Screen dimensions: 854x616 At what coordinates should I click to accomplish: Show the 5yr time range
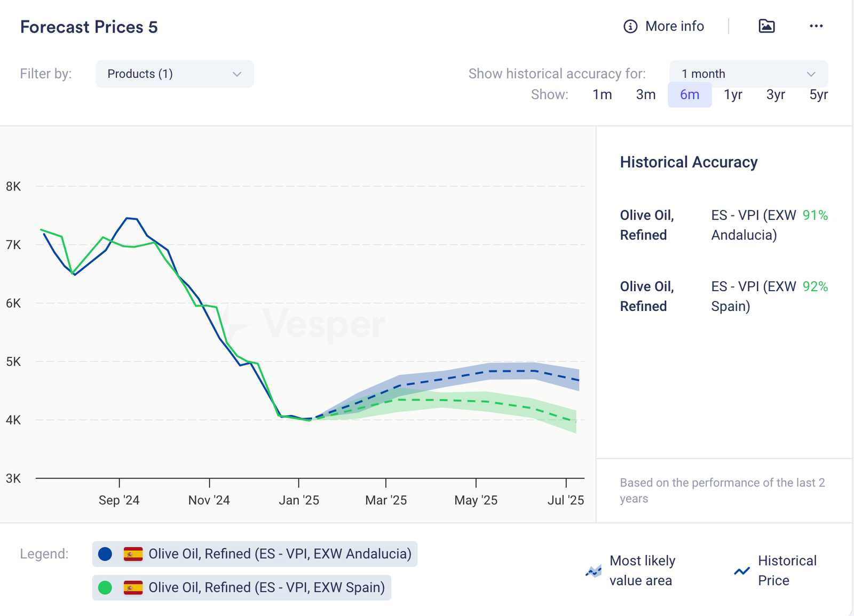tap(818, 95)
